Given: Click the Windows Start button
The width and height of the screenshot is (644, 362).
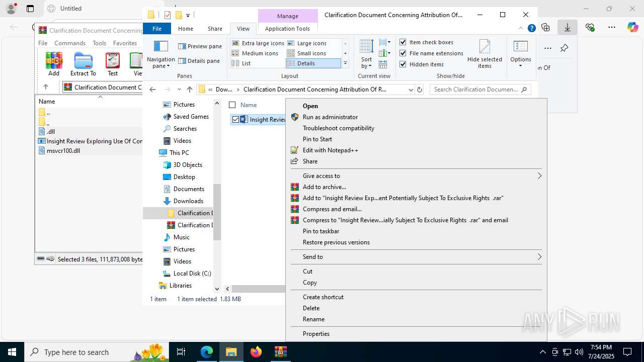Looking at the screenshot, I should coord(12,352).
